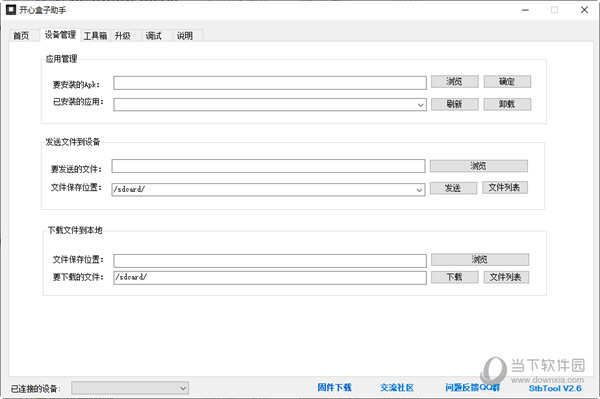Open the 调试 tab
Image resolution: width=600 pixels, height=399 pixels.
coord(153,36)
